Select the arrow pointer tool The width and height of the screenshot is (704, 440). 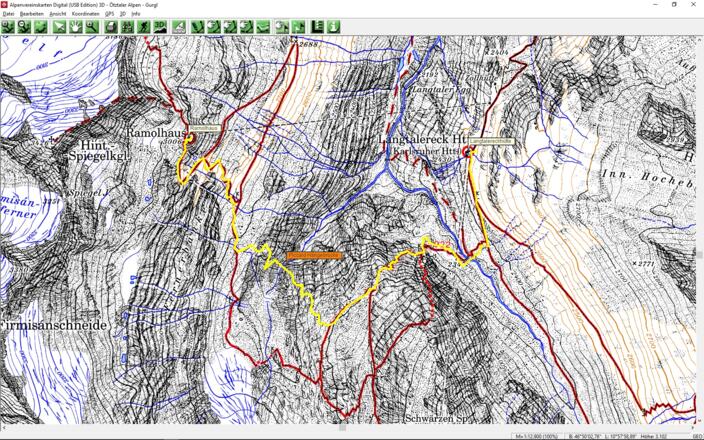point(59,27)
